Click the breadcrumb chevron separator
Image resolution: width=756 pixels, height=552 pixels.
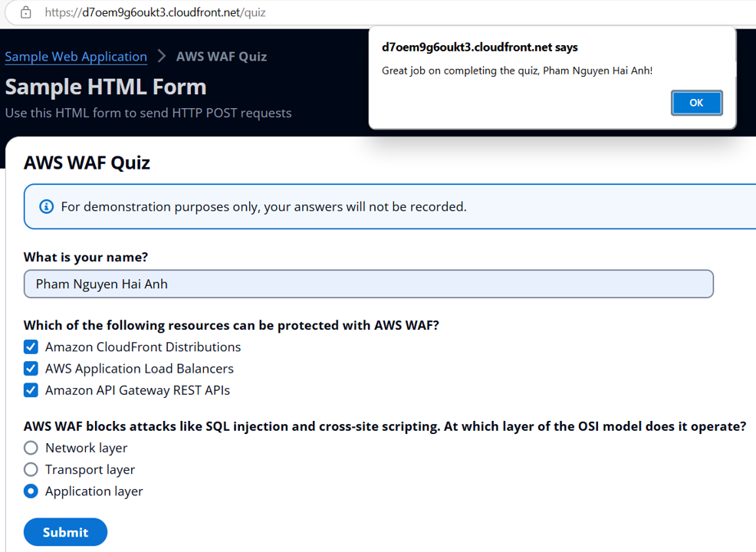click(x=162, y=56)
